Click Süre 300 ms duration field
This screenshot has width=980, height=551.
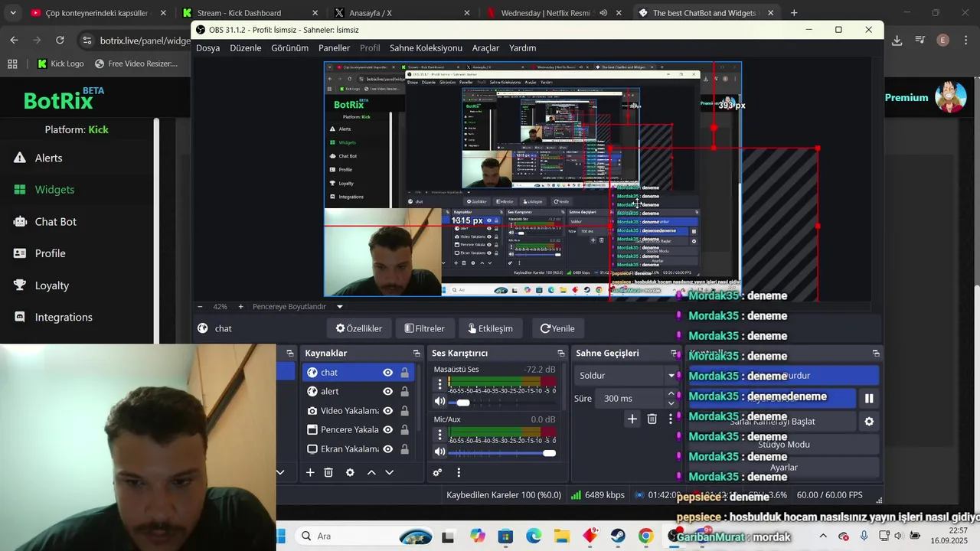tap(631, 398)
